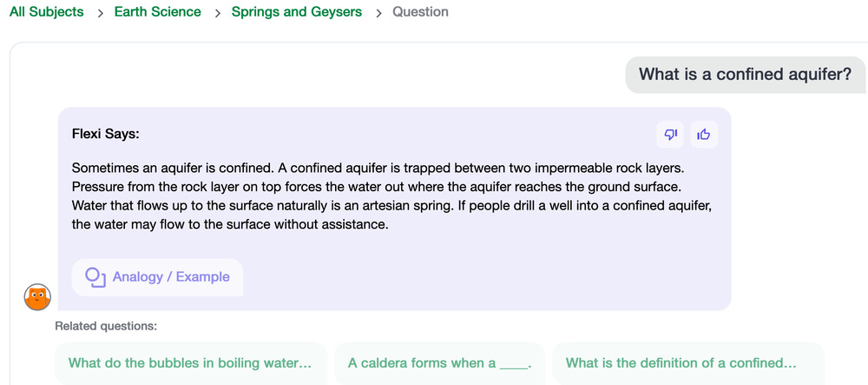
Task: Select the Question breadcrumb item
Action: click(420, 12)
